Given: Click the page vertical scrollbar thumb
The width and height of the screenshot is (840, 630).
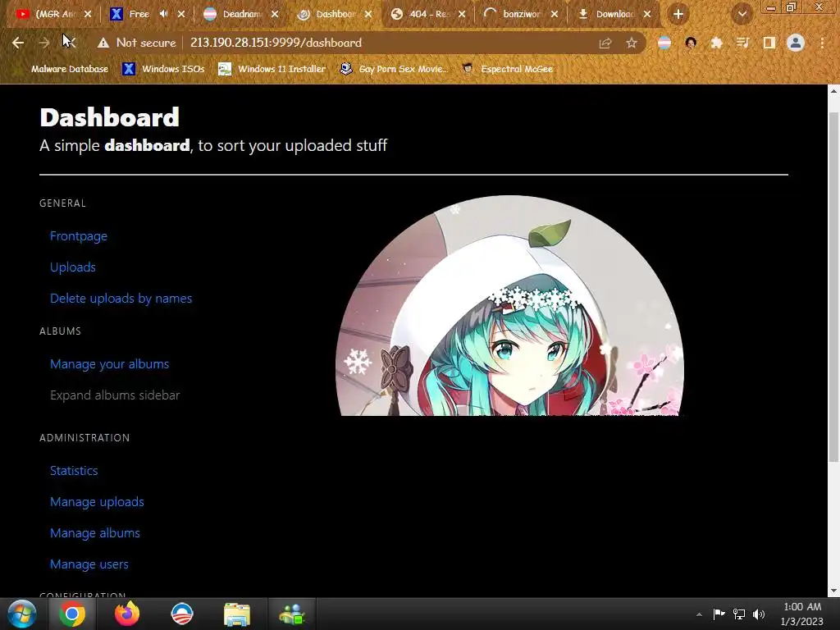Looking at the screenshot, I should pyautogui.click(x=833, y=286).
